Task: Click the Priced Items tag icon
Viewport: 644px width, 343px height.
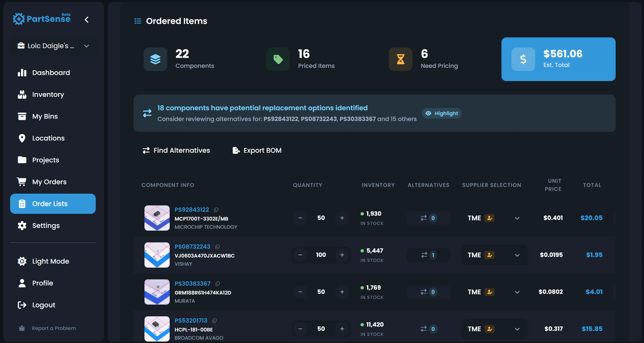Action: (x=278, y=59)
